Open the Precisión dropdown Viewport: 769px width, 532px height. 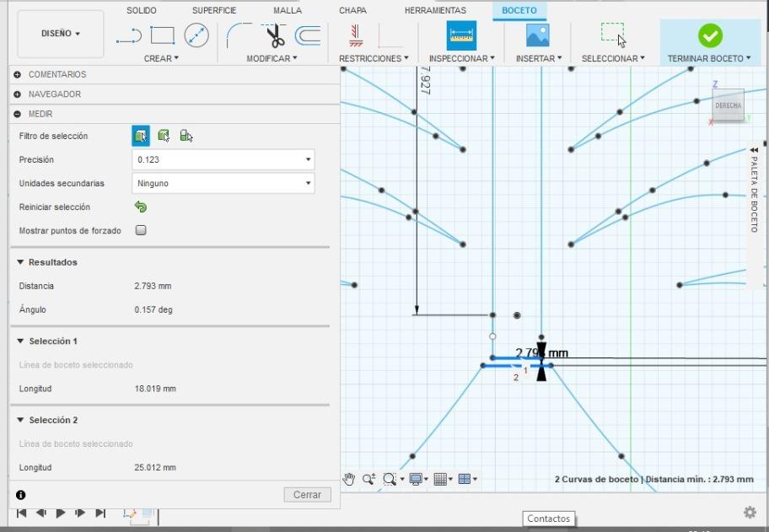223,159
